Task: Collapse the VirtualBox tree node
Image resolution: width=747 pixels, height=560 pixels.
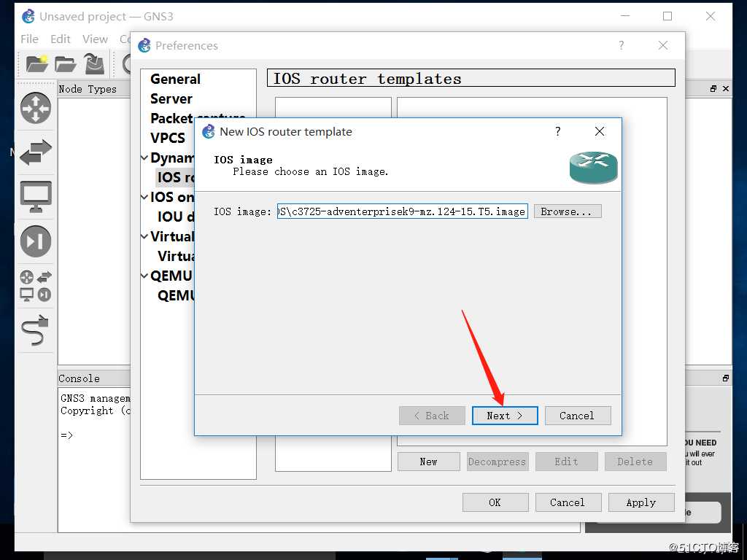Action: click(x=145, y=236)
